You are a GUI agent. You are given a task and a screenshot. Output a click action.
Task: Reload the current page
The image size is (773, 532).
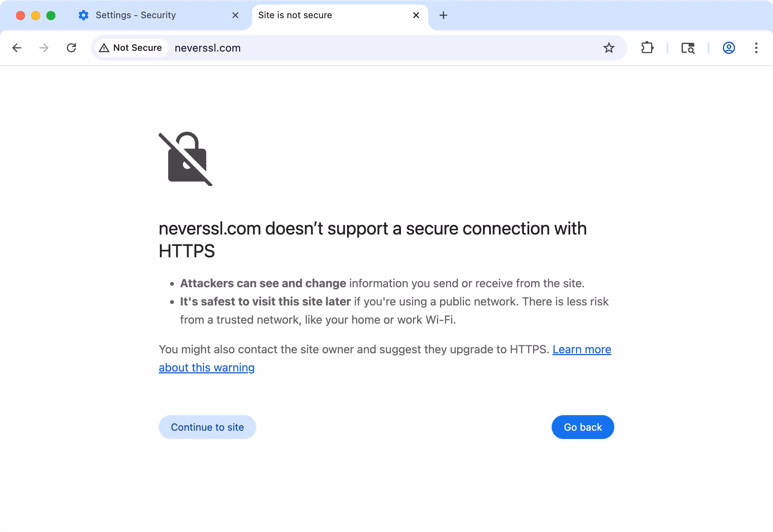(72, 48)
